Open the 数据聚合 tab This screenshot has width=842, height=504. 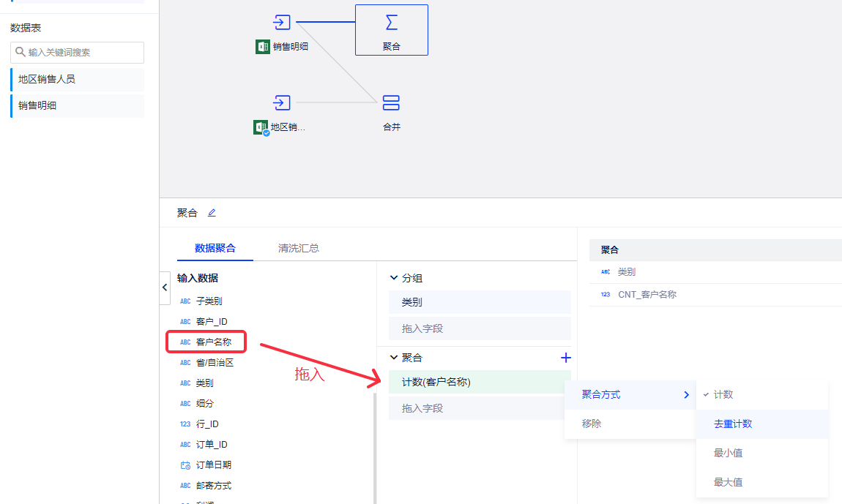pos(215,248)
